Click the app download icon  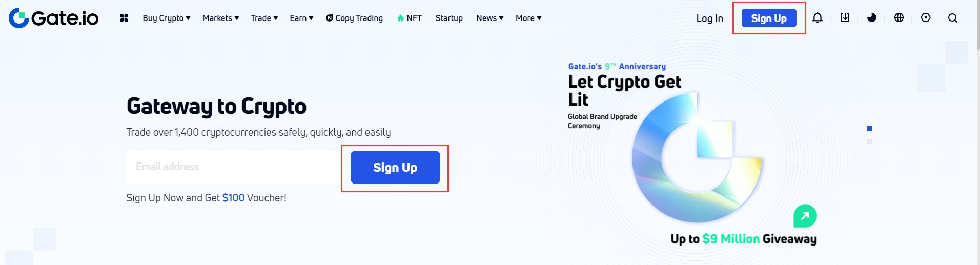click(845, 18)
